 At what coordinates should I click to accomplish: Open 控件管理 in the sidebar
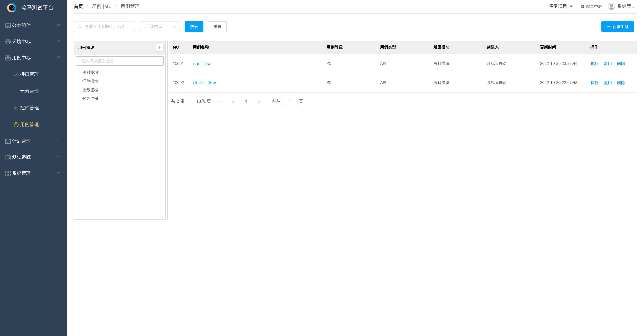29,108
